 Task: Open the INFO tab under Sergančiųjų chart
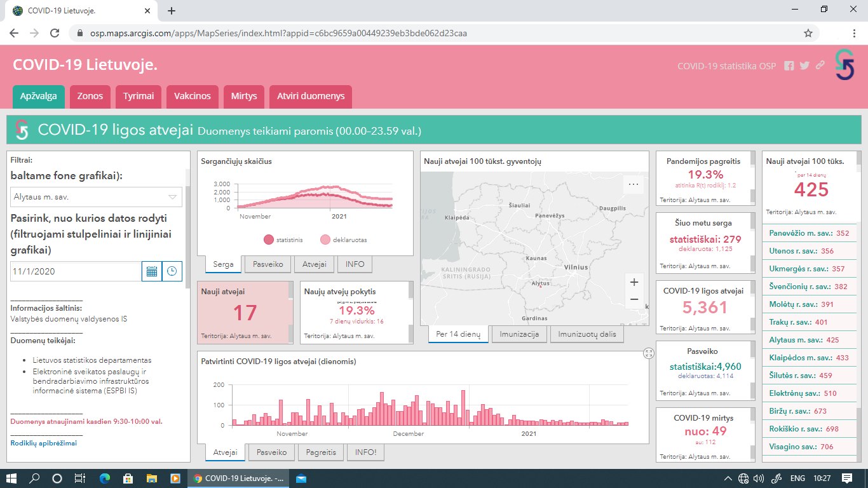[x=355, y=264]
